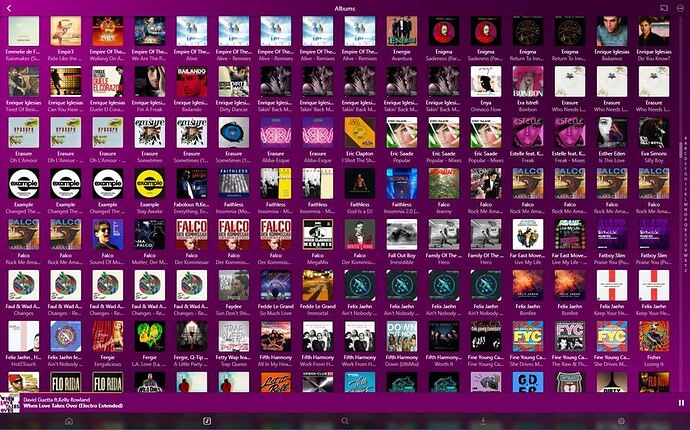This screenshot has height=430, width=690.
Task: Open the downloads icon in bottom bar
Action: (x=483, y=421)
